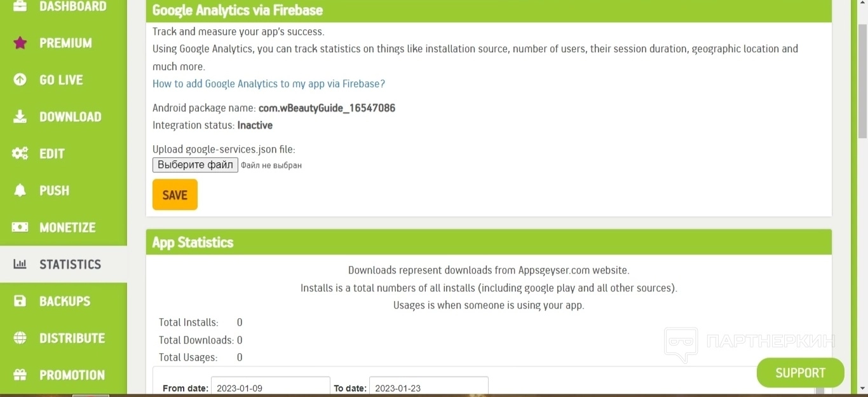
Task: Click the Edit gears icon
Action: (x=20, y=154)
